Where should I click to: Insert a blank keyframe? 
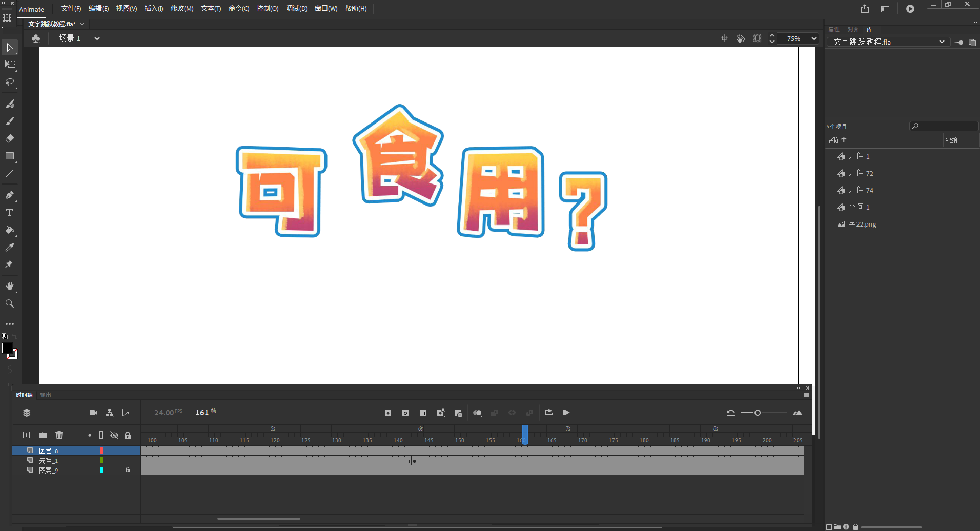tap(405, 413)
